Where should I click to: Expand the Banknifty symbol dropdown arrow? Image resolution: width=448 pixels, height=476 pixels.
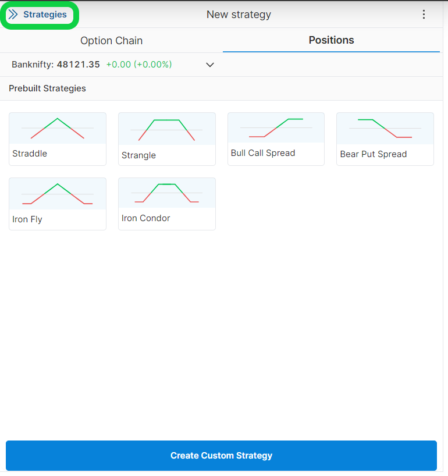pos(210,65)
